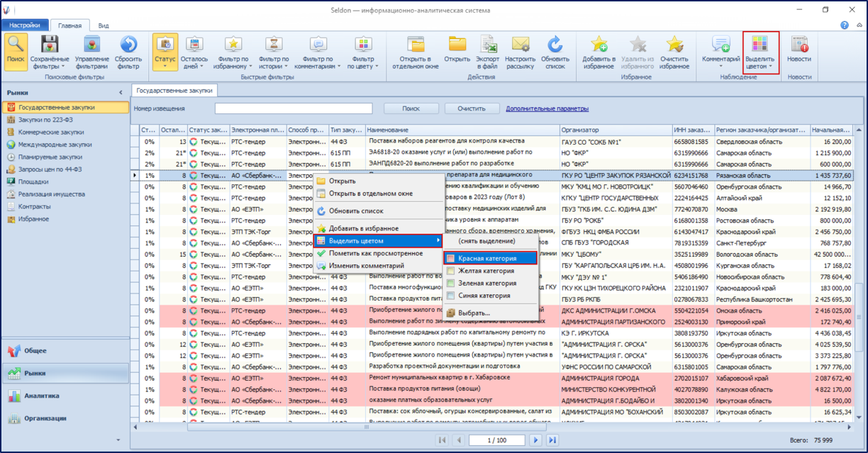Go to the next results page
The width and height of the screenshot is (868, 453).
(x=537, y=440)
